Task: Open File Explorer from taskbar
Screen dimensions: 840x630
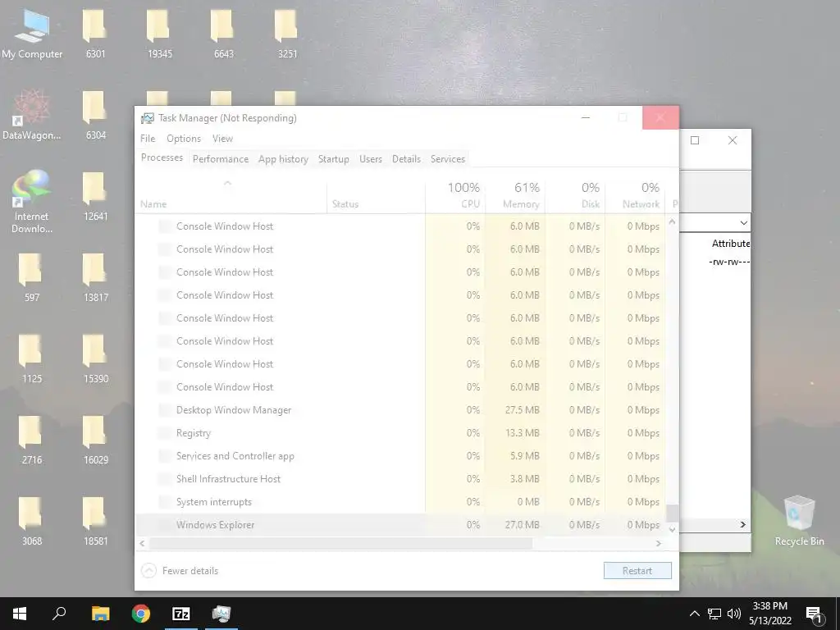Action: (x=100, y=614)
